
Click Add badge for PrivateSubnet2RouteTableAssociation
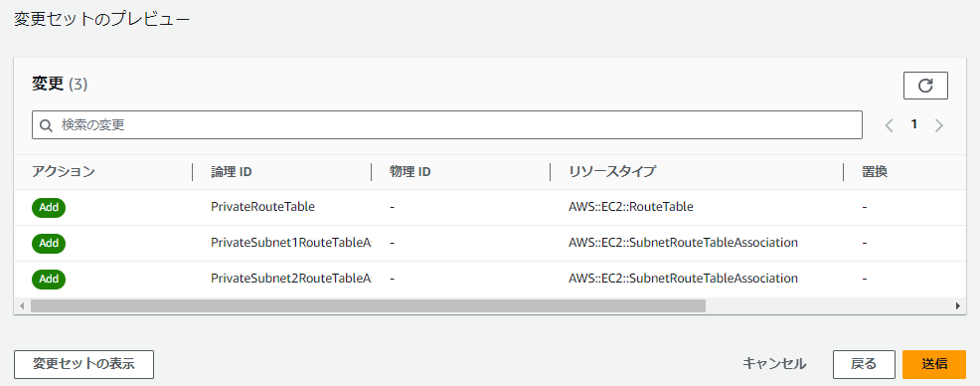coord(49,279)
